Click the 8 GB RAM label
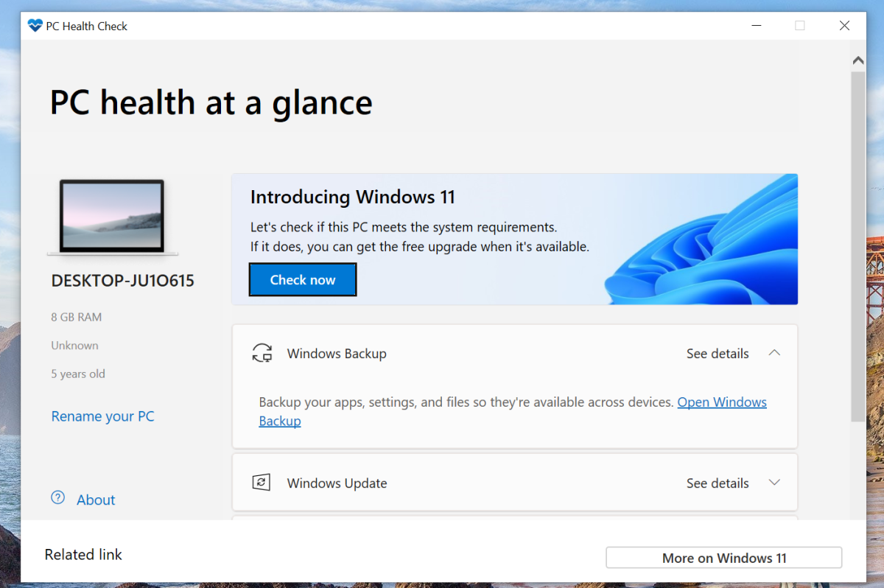This screenshot has width=884, height=588. pyautogui.click(x=77, y=317)
